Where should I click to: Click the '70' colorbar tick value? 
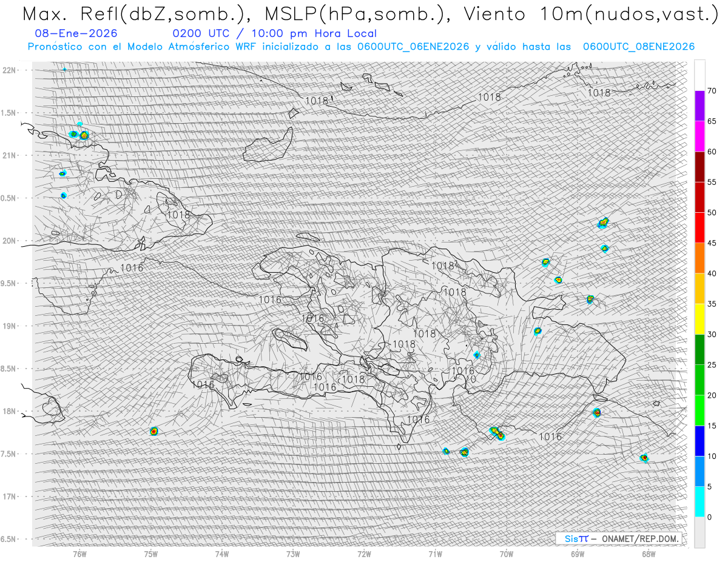(x=712, y=91)
